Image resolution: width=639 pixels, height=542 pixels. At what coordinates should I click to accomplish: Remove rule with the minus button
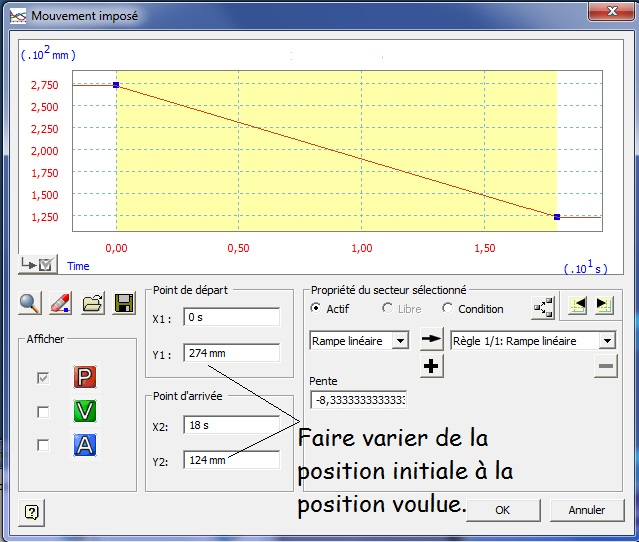pos(606,366)
